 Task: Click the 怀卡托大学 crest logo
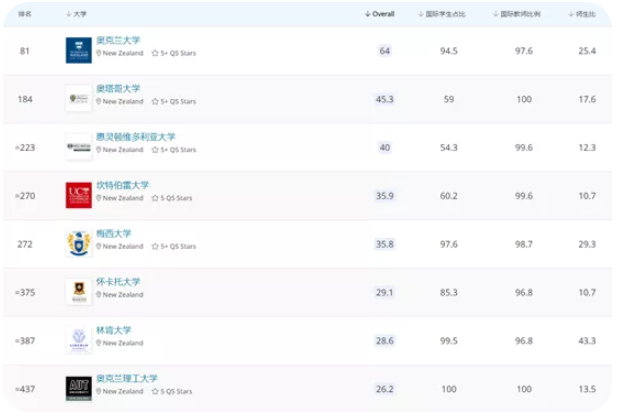79,292
